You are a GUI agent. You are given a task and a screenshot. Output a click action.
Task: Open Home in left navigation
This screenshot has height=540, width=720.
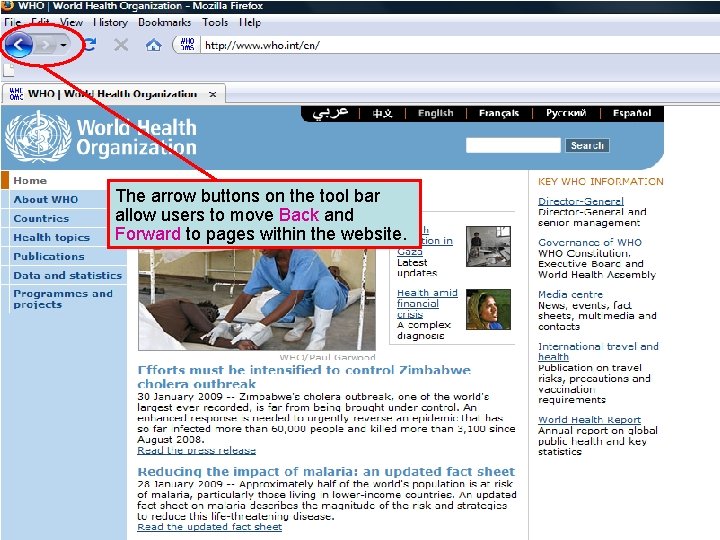pos(30,180)
